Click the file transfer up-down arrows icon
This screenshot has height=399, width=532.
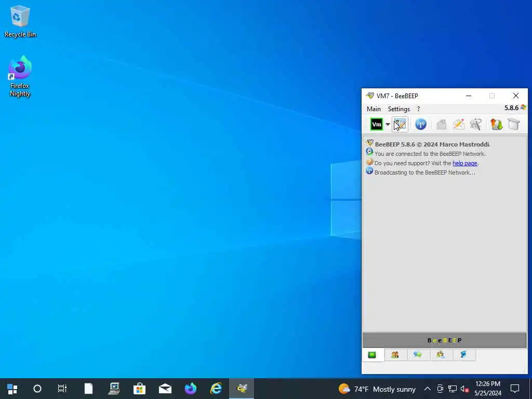[496, 124]
